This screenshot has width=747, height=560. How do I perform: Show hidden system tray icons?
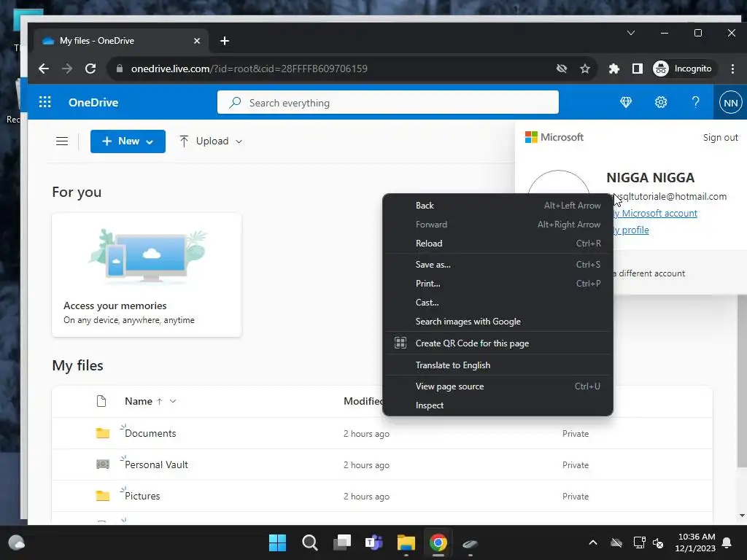[x=592, y=542]
